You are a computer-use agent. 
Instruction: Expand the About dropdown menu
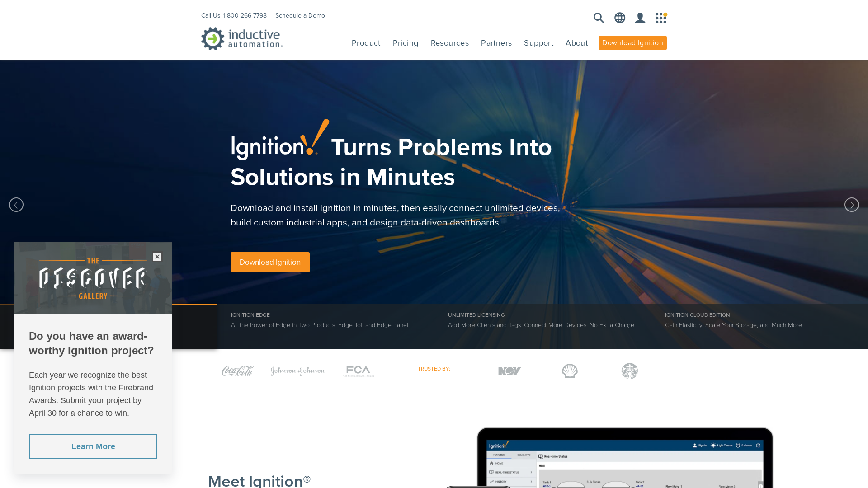coord(576,43)
